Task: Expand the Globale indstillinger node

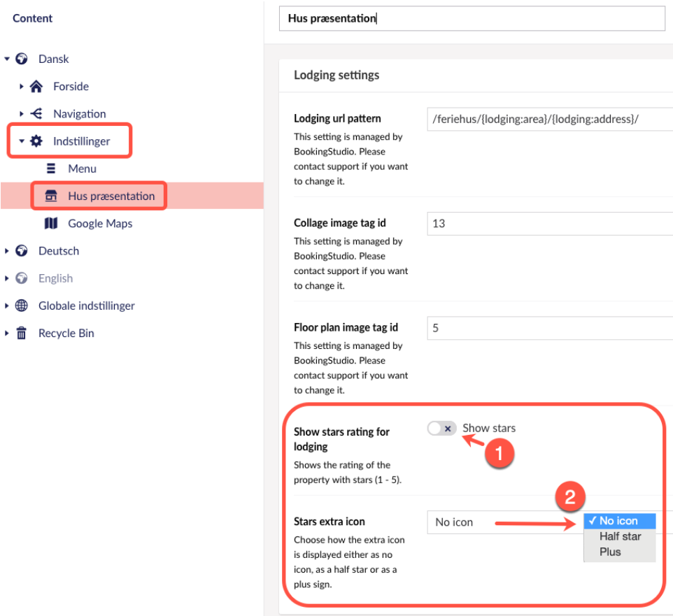Action: (x=6, y=306)
